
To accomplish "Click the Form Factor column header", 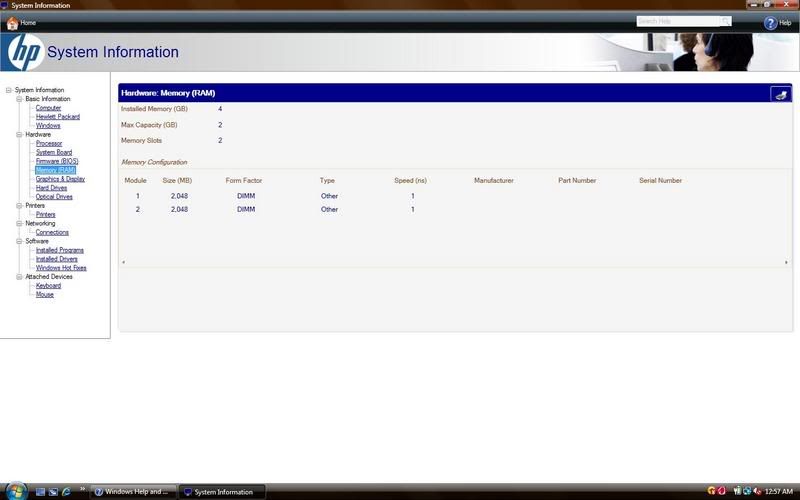I will tap(244, 181).
